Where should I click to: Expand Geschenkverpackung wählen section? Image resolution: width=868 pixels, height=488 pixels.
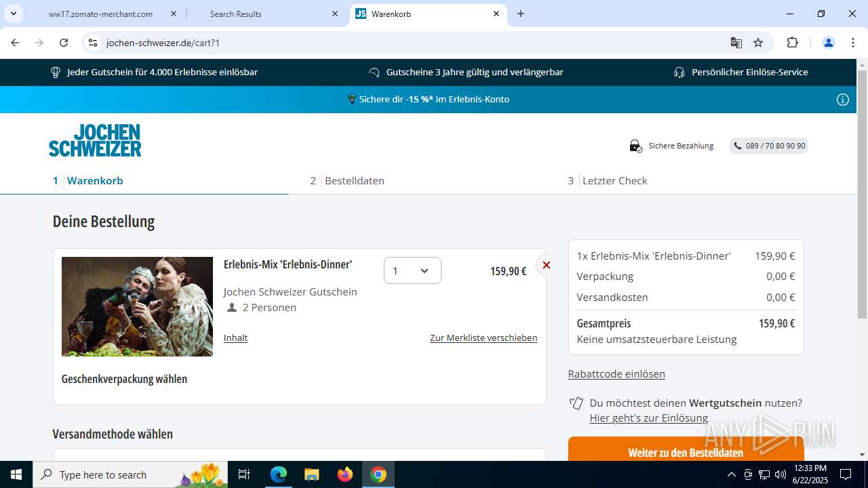[124, 379]
